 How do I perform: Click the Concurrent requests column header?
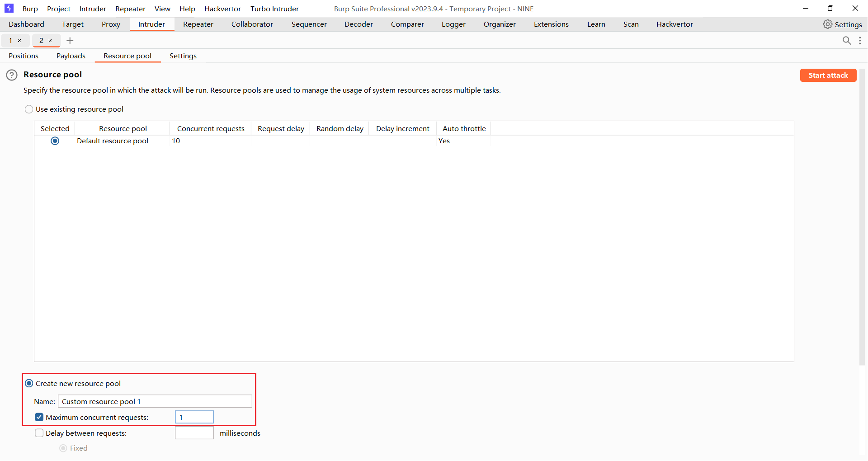tap(211, 128)
